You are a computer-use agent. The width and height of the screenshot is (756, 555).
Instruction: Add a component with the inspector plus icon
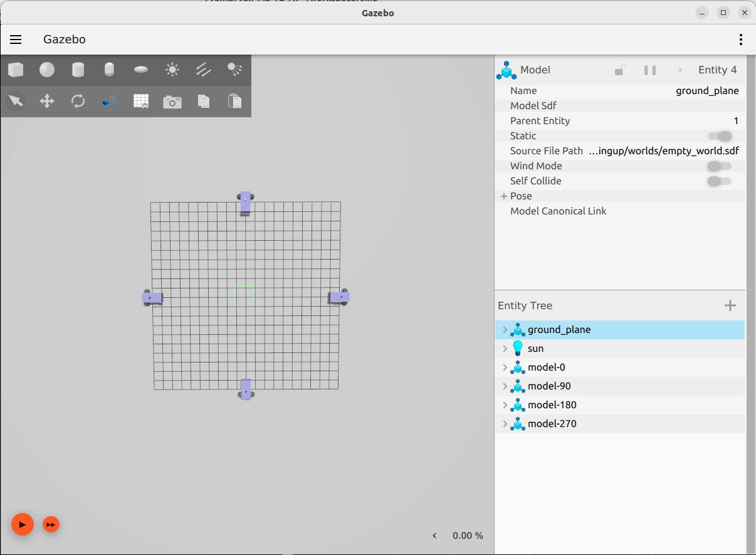680,70
